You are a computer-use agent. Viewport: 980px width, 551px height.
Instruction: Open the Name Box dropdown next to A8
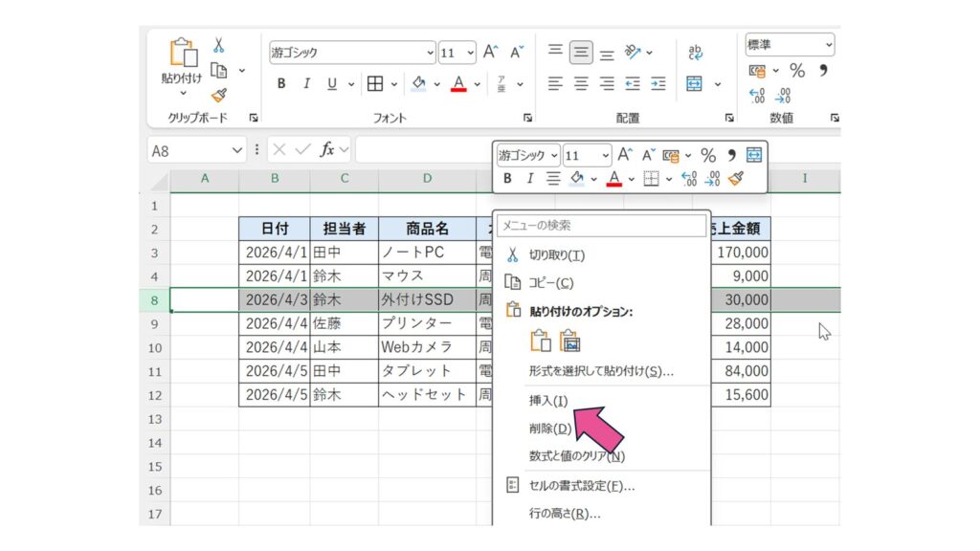[x=237, y=149]
